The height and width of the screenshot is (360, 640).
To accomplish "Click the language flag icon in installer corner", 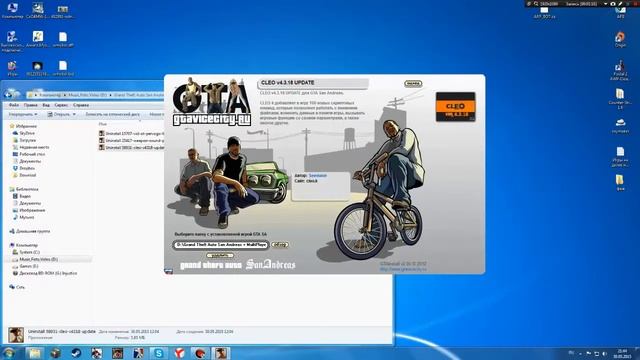I will pyautogui.click(x=169, y=271).
